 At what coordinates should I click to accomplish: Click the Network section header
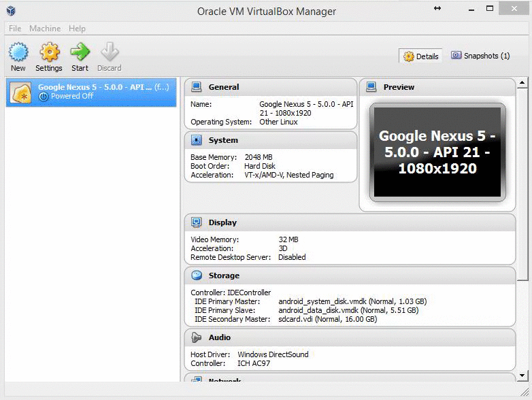350,378
